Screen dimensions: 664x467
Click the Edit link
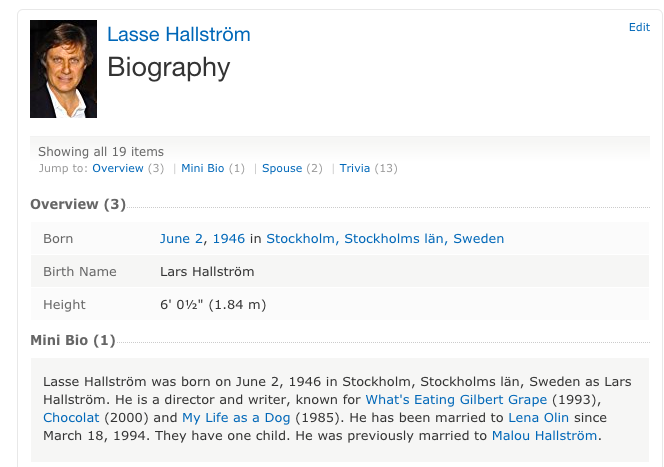coord(639,27)
